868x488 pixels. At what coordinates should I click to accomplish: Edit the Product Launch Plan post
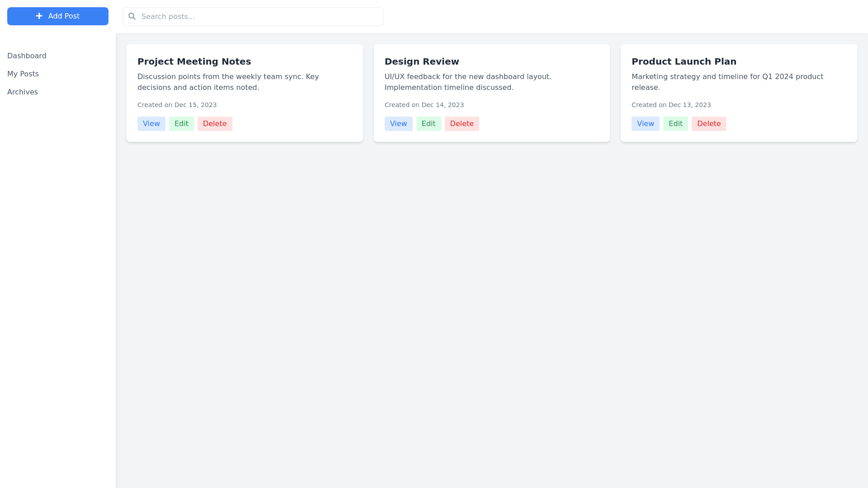[675, 124]
